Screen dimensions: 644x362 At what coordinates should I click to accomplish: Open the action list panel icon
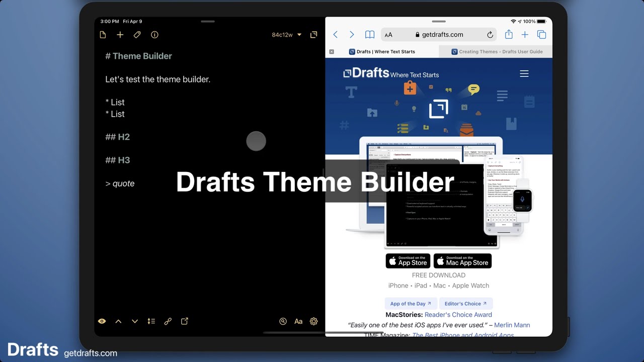[314, 35]
